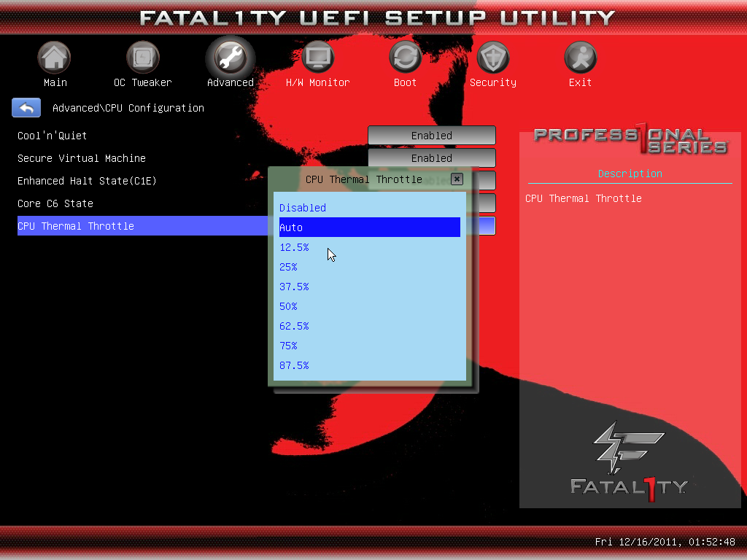Open the Secure Virtual Machine Enabled dropdown
This screenshot has width=747, height=560.
click(432, 157)
